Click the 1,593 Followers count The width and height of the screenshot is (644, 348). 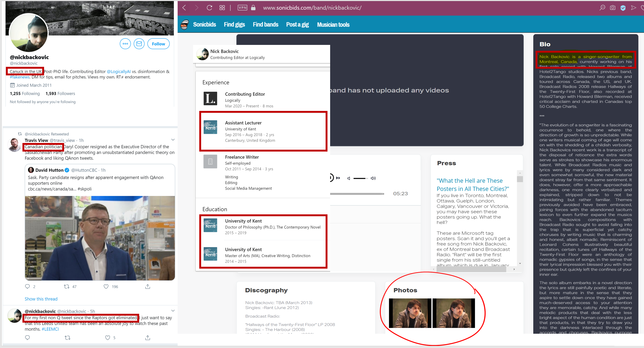click(60, 94)
